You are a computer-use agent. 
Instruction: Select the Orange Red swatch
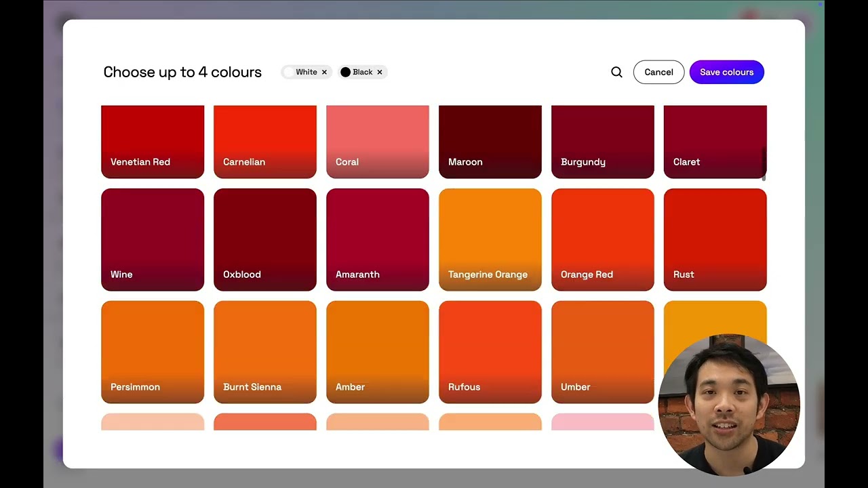tap(603, 240)
